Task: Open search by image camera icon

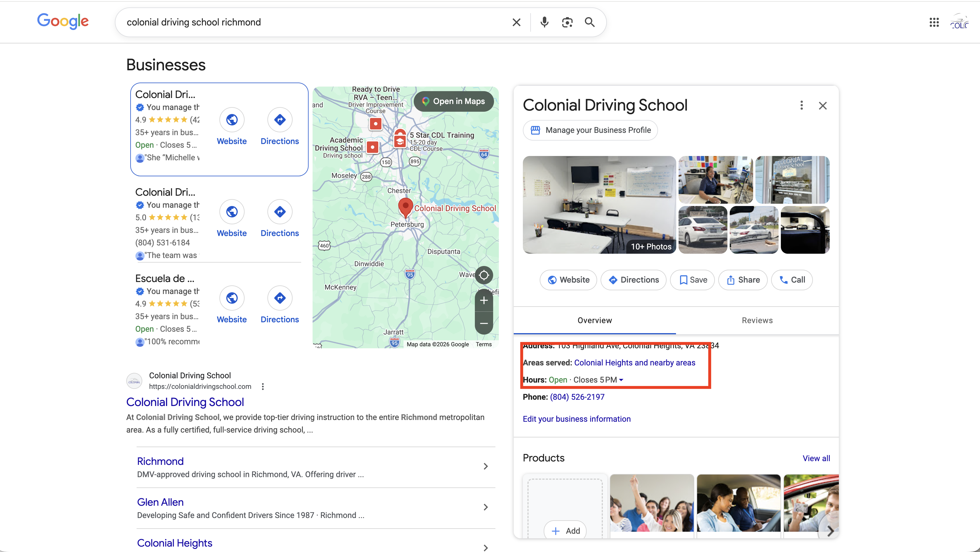Action: tap(567, 23)
